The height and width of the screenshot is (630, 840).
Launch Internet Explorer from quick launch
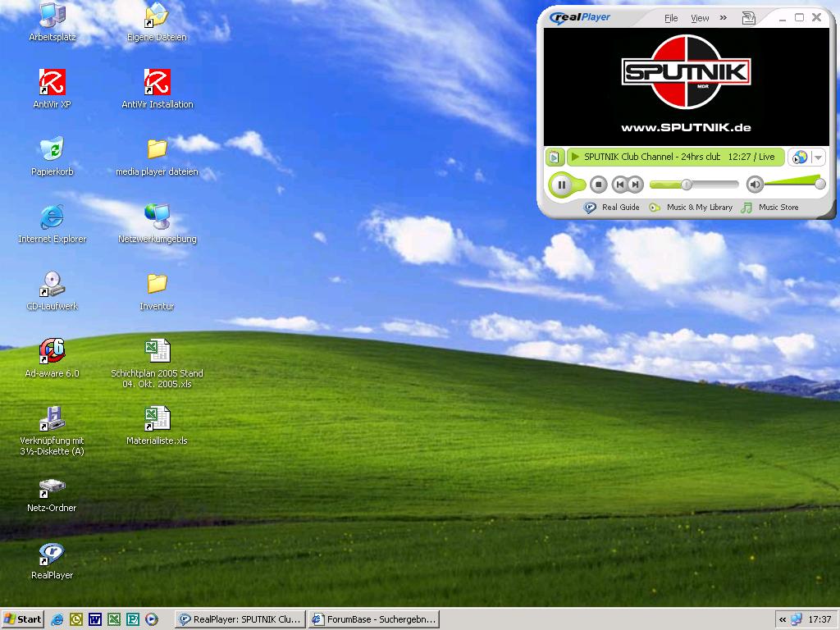click(x=57, y=620)
